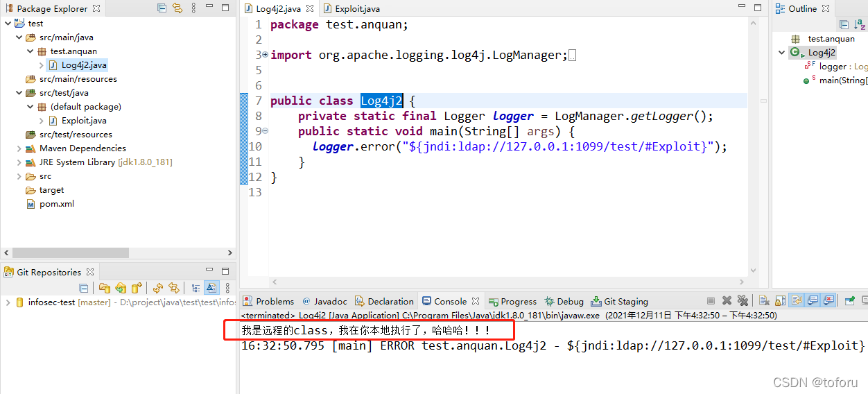Fold the main method on line 9
The width and height of the screenshot is (868, 394).
pyautogui.click(x=265, y=131)
